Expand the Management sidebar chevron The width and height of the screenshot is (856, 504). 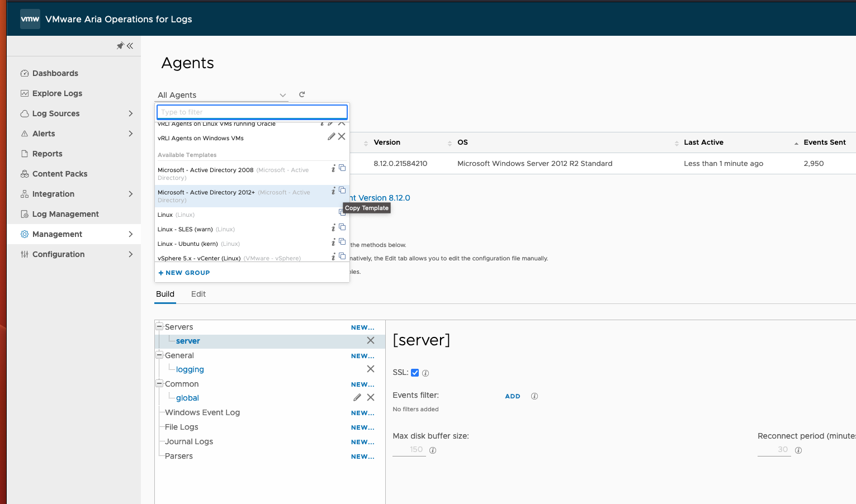click(130, 234)
